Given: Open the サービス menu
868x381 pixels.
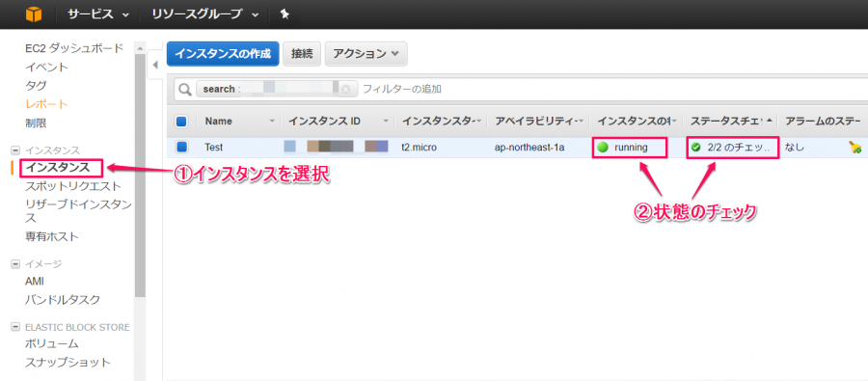Looking at the screenshot, I should tap(98, 14).
